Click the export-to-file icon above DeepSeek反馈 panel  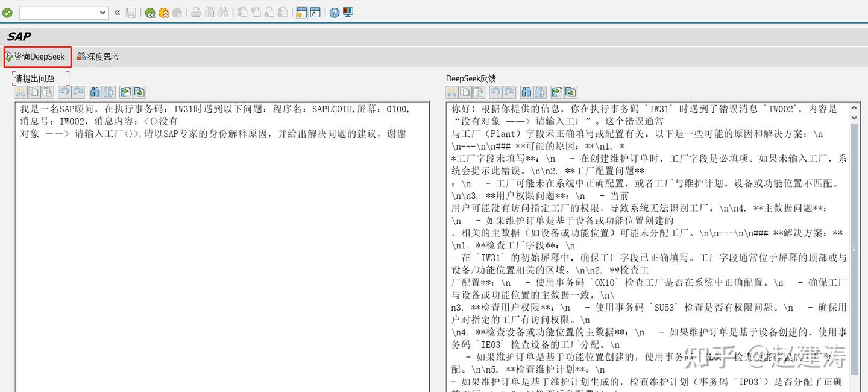(569, 92)
